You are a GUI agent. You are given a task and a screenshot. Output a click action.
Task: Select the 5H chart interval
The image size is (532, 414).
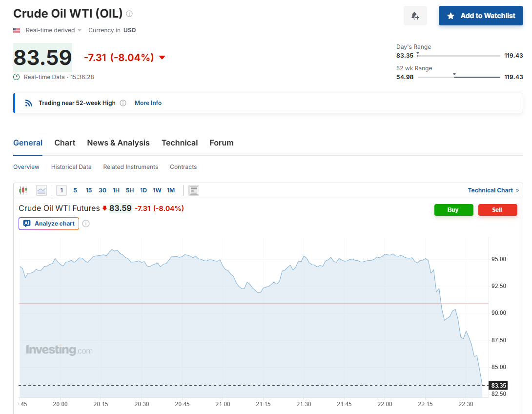130,190
